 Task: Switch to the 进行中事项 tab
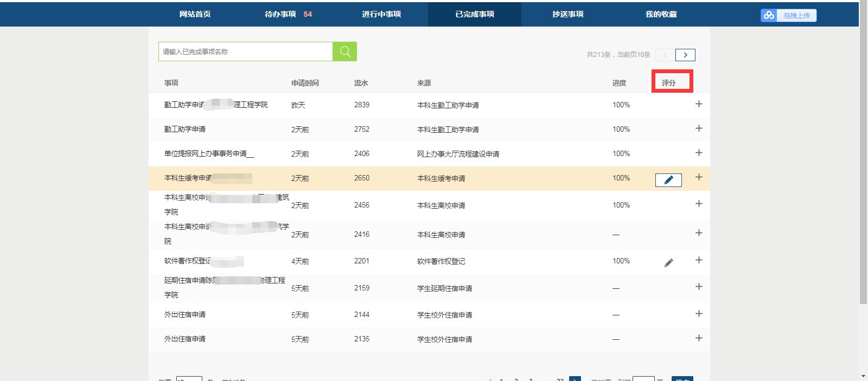coord(381,14)
